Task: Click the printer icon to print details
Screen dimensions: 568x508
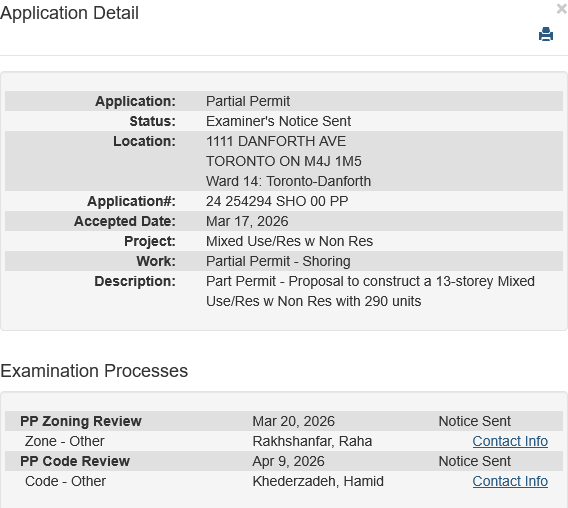Action: pos(546,34)
